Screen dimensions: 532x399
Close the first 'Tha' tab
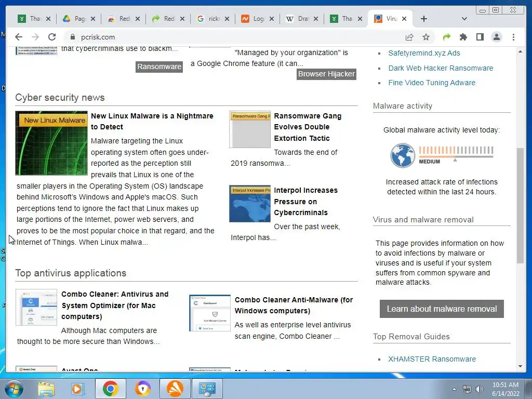(48, 19)
